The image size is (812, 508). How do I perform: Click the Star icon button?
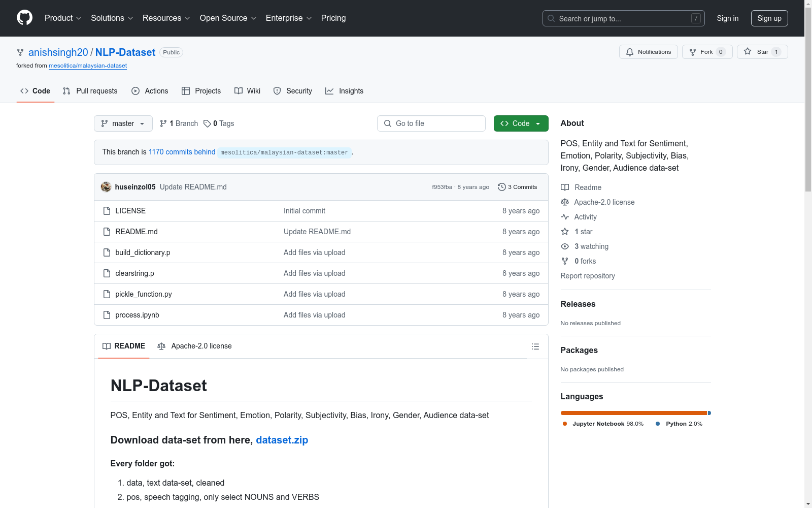pos(748,51)
